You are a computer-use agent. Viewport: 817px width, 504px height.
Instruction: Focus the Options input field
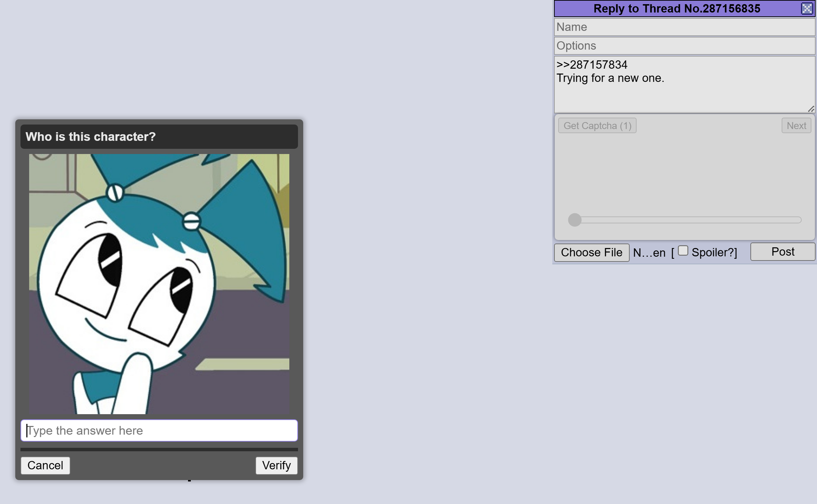(x=684, y=46)
